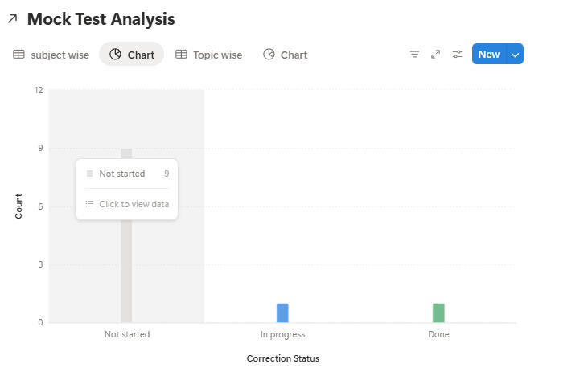This screenshot has width=588, height=376.
Task: Click the Count y-axis title
Action: pos(19,206)
